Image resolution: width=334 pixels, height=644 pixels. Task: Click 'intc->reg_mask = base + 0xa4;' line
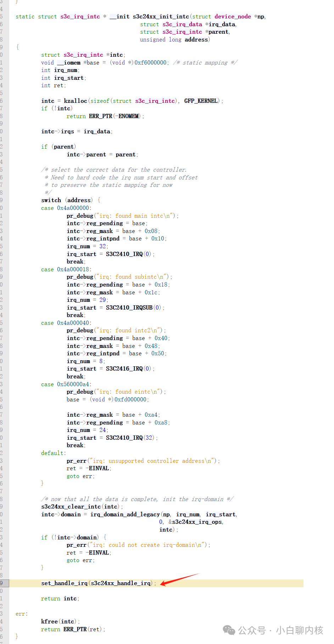pyautogui.click(x=113, y=415)
